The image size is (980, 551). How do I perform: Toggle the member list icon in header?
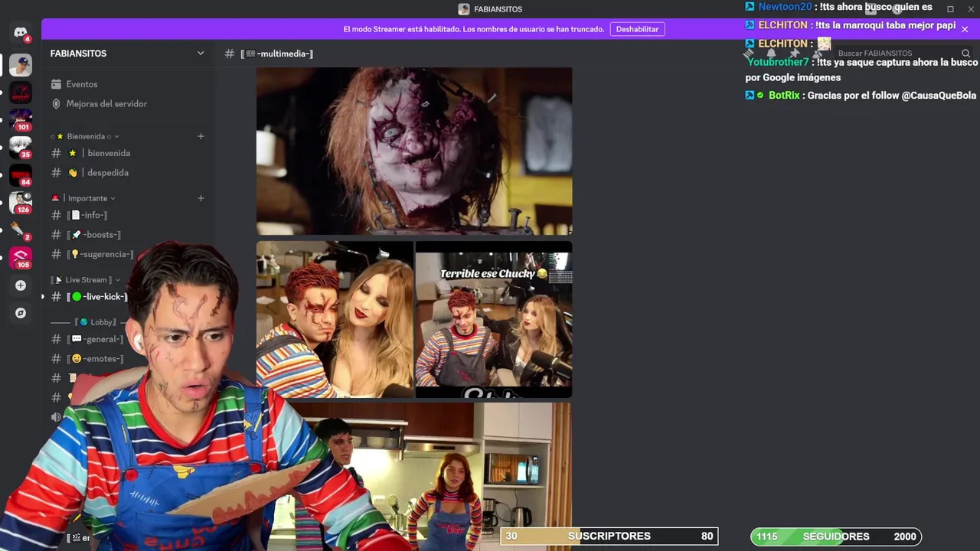817,54
